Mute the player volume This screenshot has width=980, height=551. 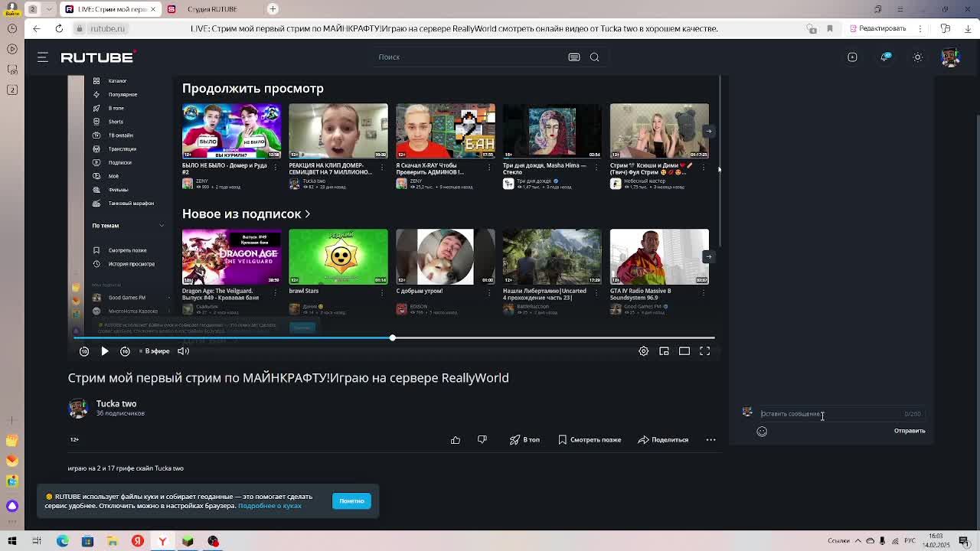(184, 351)
